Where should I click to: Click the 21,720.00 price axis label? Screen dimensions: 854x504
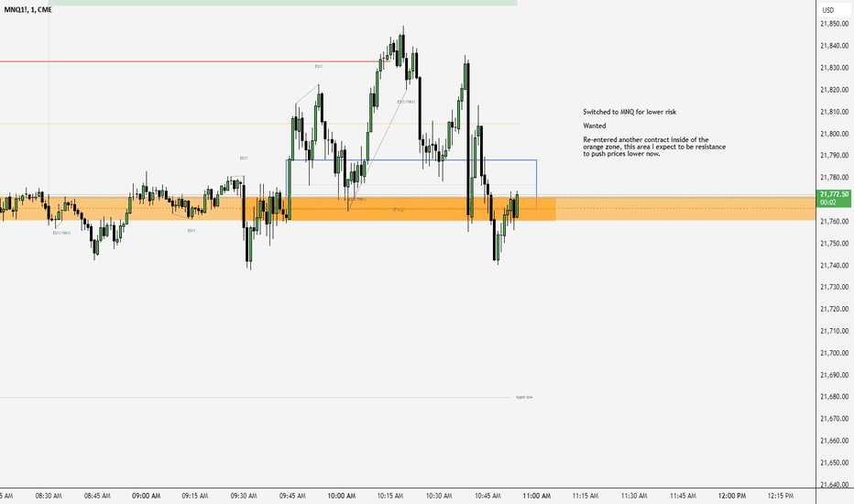[x=835, y=309]
